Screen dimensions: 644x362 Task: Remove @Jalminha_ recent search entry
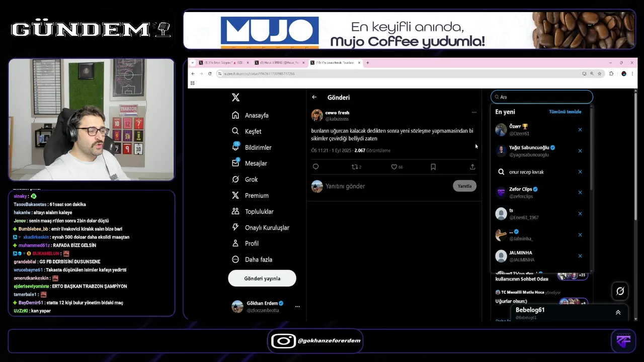(x=580, y=235)
